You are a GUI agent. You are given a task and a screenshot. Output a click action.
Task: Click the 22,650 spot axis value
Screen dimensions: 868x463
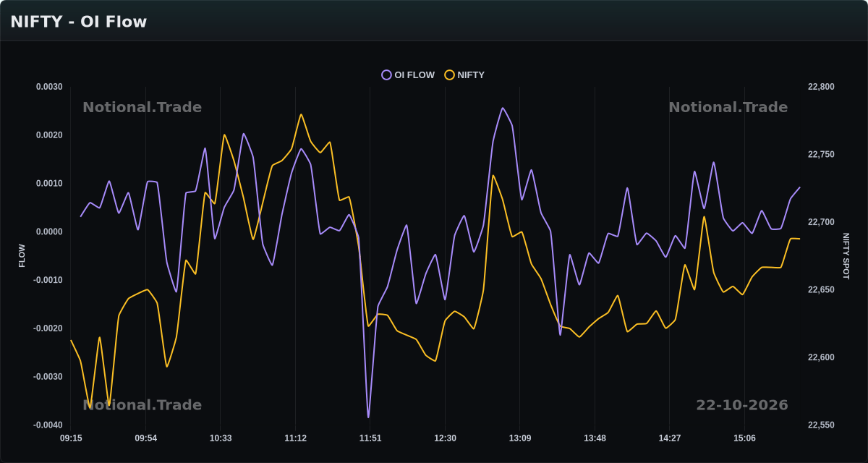tap(821, 290)
